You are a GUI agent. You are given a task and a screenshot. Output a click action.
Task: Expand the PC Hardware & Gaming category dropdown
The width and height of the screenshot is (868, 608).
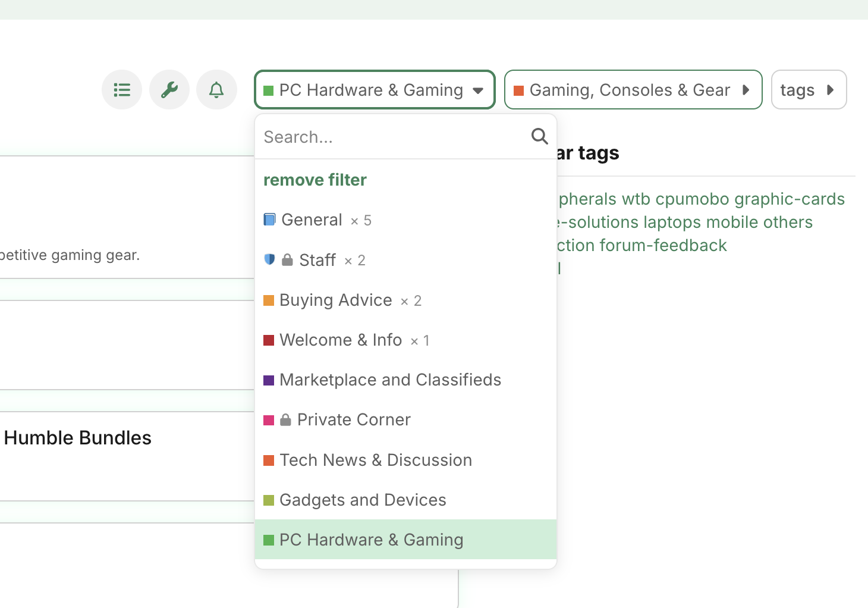tap(375, 90)
